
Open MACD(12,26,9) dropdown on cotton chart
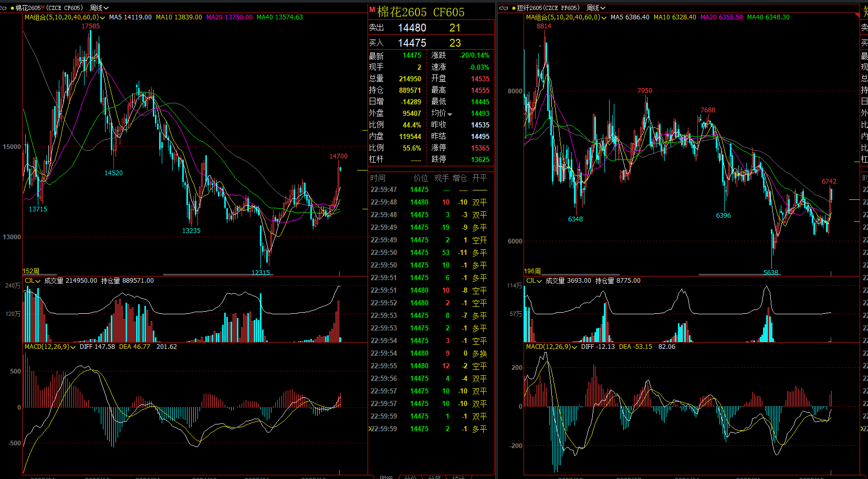pyautogui.click(x=73, y=347)
